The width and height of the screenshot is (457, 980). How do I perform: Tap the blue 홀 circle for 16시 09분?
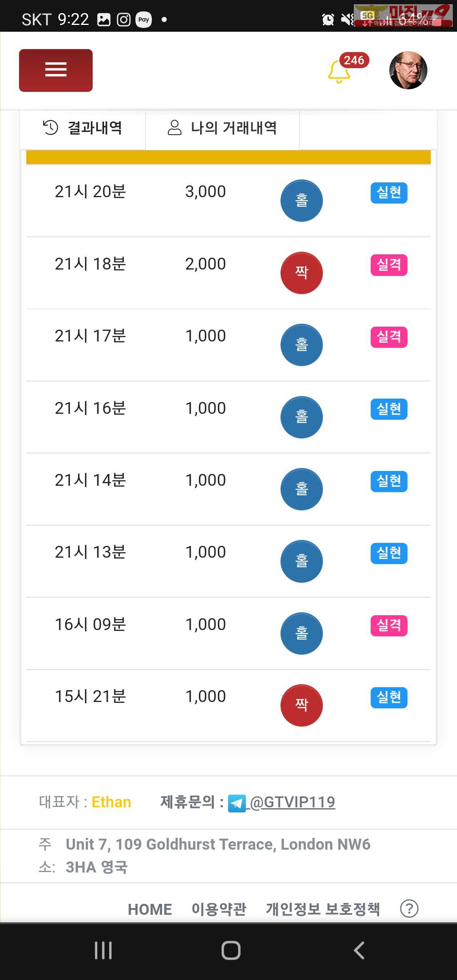click(x=301, y=633)
